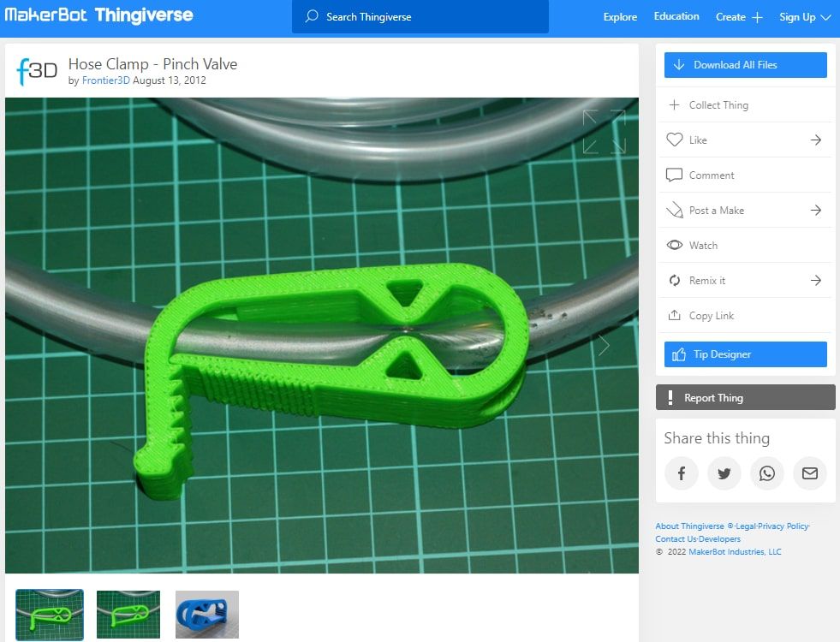Open the Explore menu

pos(619,16)
